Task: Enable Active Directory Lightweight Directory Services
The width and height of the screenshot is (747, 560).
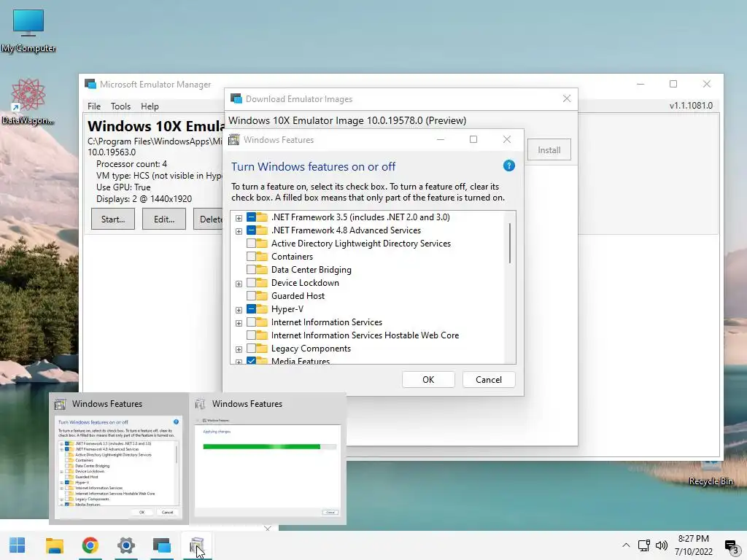Action: point(251,244)
